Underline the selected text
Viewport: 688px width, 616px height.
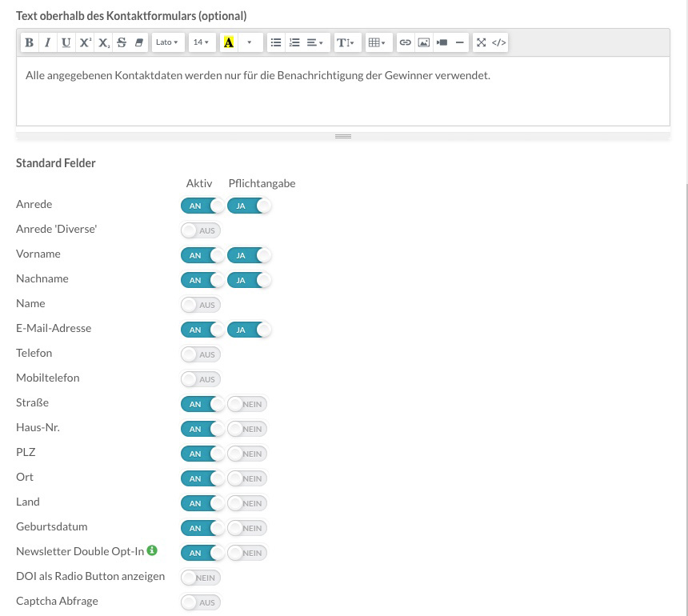66,42
